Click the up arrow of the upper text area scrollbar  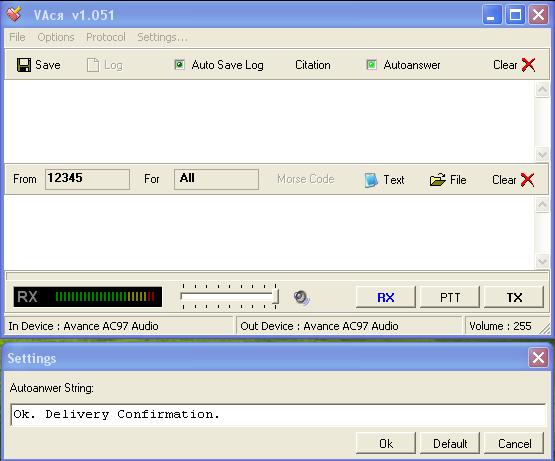click(542, 90)
